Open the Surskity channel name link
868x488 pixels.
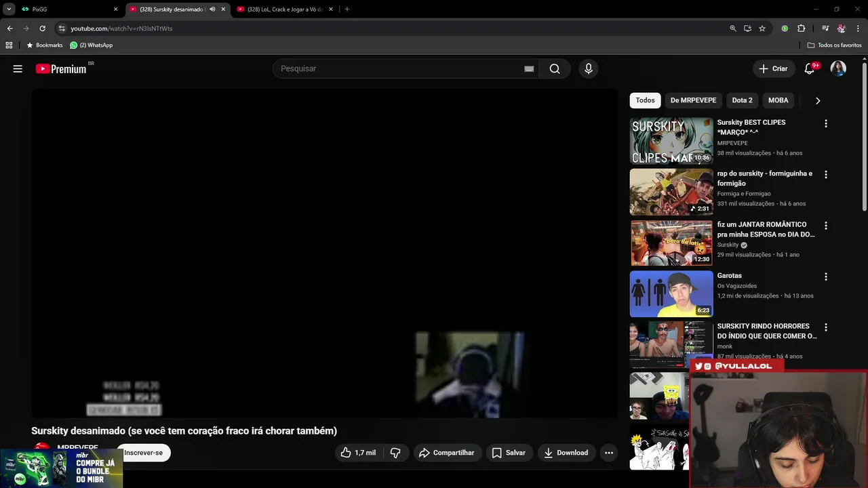click(x=728, y=245)
